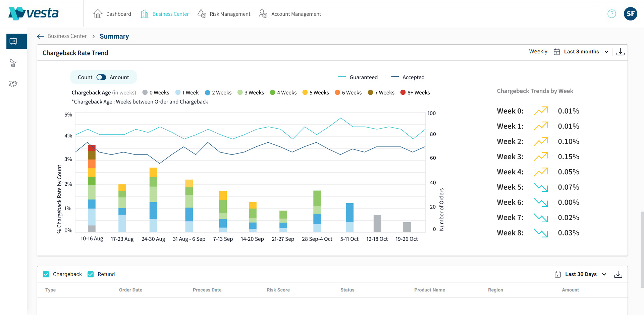
Task: Click the back arrow beside Business Center
Action: tap(41, 36)
